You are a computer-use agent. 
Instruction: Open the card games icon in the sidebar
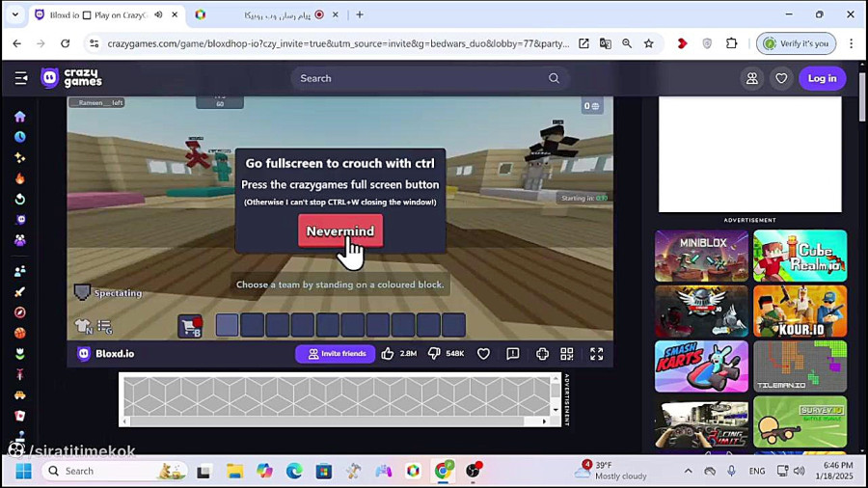20,416
